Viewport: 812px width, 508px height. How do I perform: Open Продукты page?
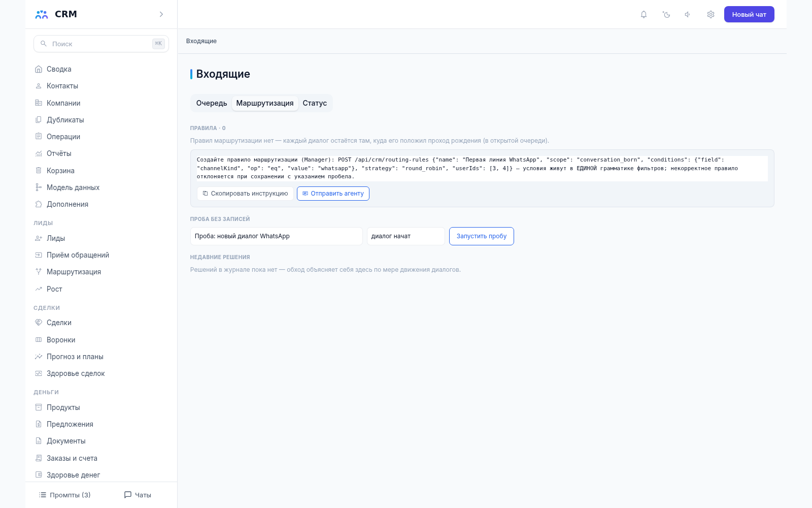[101, 407]
